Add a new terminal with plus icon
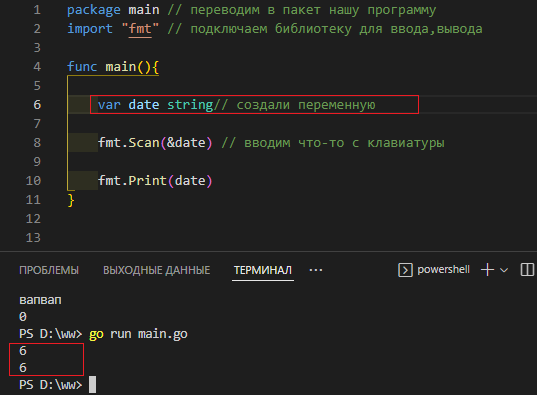537x395 pixels. [487, 270]
